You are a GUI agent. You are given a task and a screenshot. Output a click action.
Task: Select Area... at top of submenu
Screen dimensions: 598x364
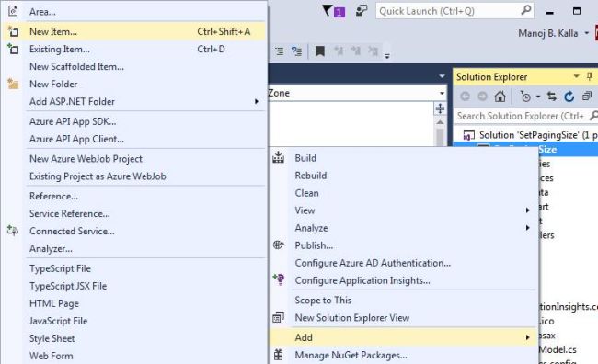[x=133, y=12]
